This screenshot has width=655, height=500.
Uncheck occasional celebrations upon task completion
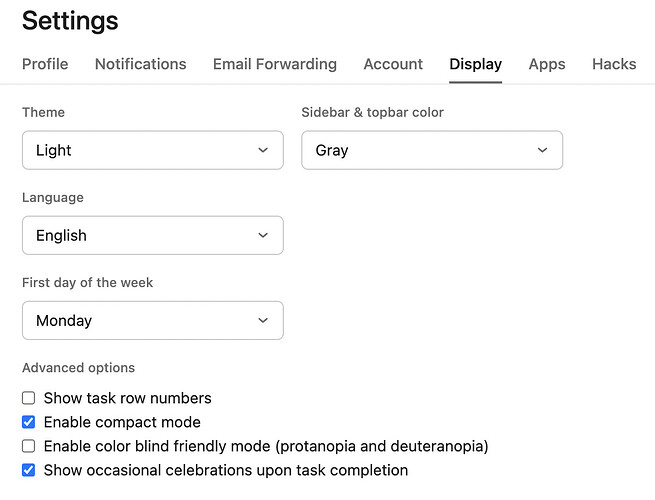(28, 470)
